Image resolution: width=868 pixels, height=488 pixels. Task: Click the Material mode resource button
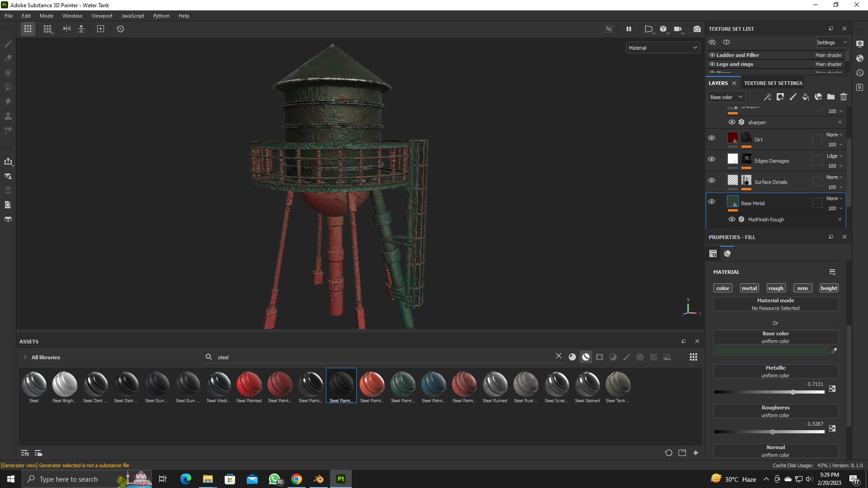(x=775, y=304)
